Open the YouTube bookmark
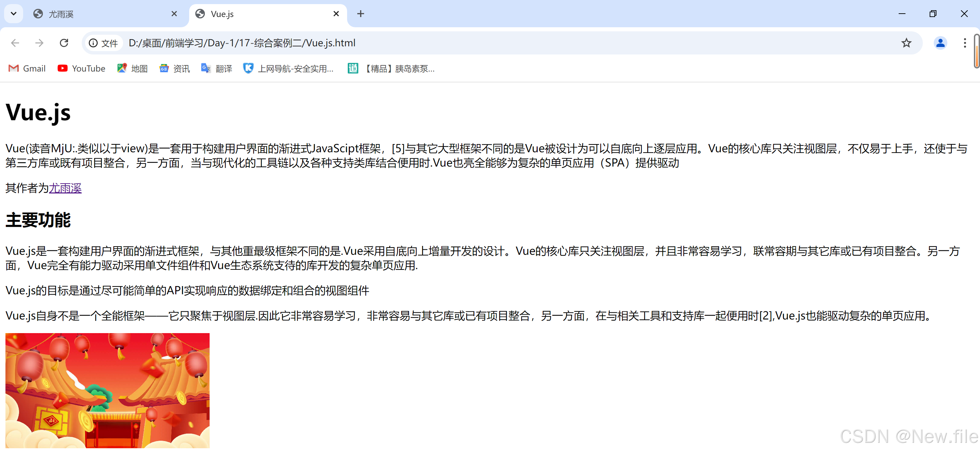Viewport: 980px width, 453px height. point(81,68)
